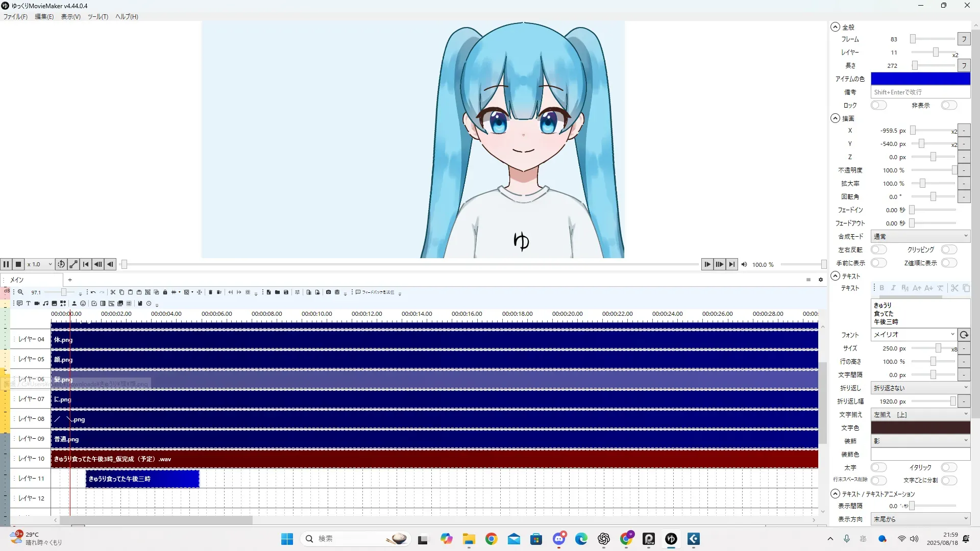Click the stop playback button
Screen dimensions: 980x551
[18, 264]
